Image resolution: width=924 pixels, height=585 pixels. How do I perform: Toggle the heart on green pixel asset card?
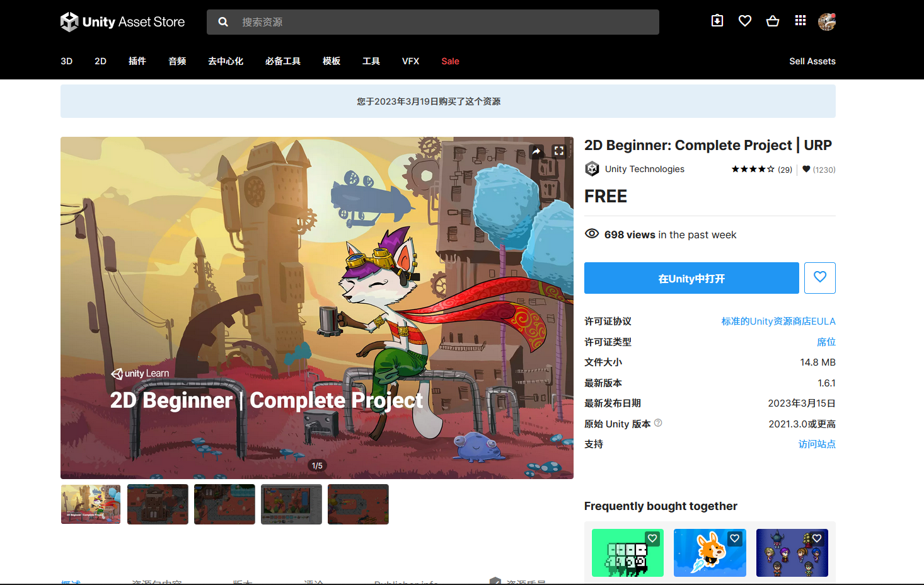(x=652, y=538)
